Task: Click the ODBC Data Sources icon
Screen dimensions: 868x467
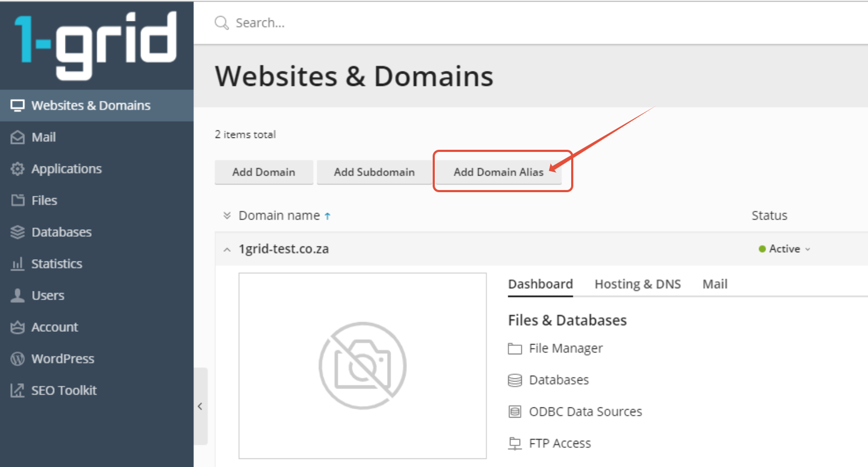Action: pos(515,412)
